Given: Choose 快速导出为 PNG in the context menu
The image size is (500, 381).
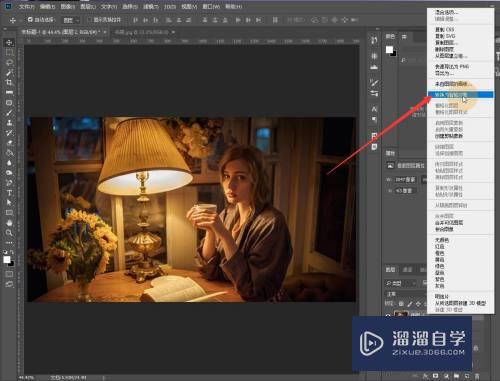Looking at the screenshot, I should [x=452, y=67].
